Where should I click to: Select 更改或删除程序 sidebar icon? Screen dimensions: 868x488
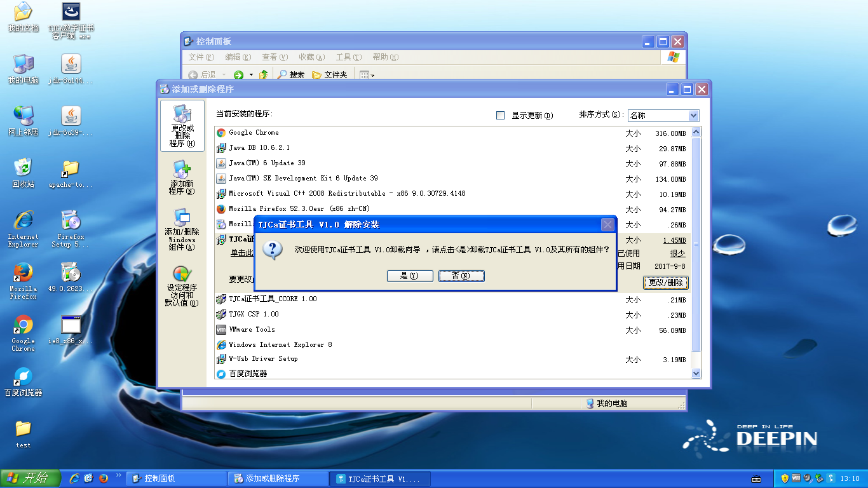point(182,125)
